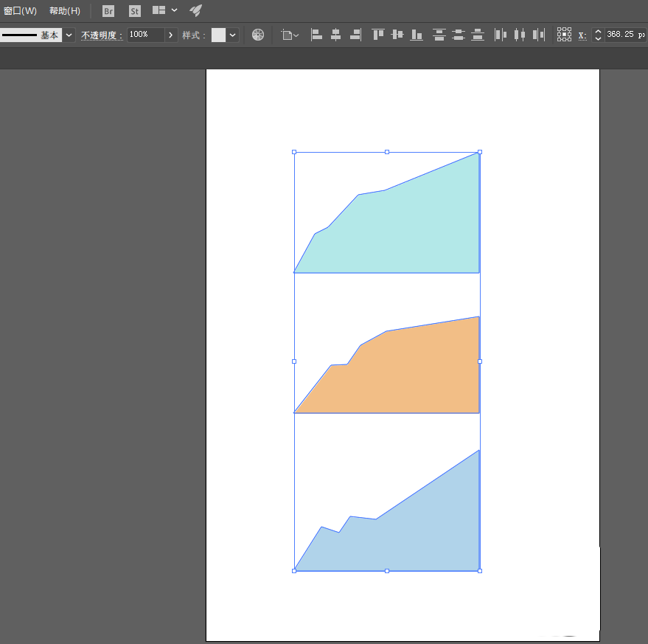The image size is (648, 644).
Task: Click the arrange documents layout icon
Action: [x=158, y=10]
